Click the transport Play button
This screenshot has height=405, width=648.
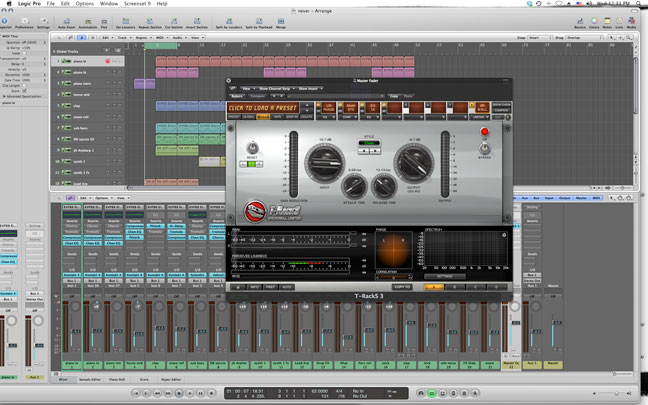coord(190,393)
